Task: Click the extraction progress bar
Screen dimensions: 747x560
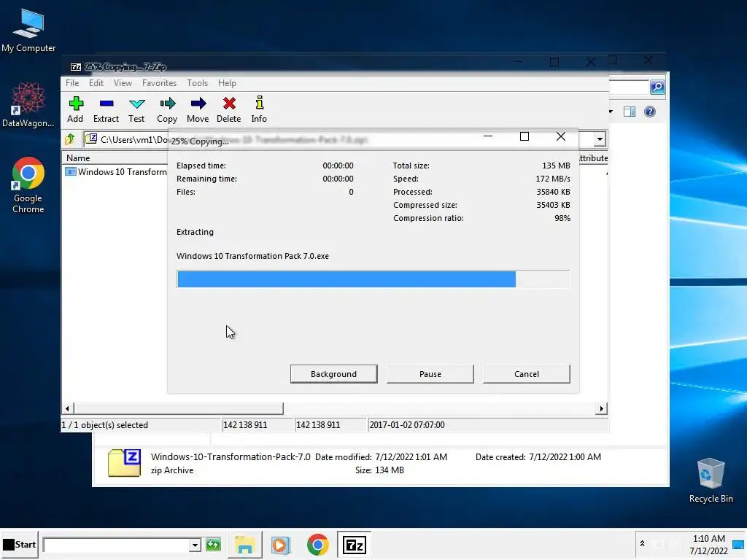Action: (373, 279)
